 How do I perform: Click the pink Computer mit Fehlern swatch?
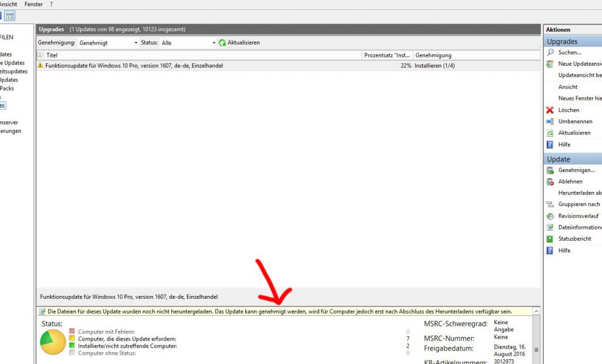[72, 331]
